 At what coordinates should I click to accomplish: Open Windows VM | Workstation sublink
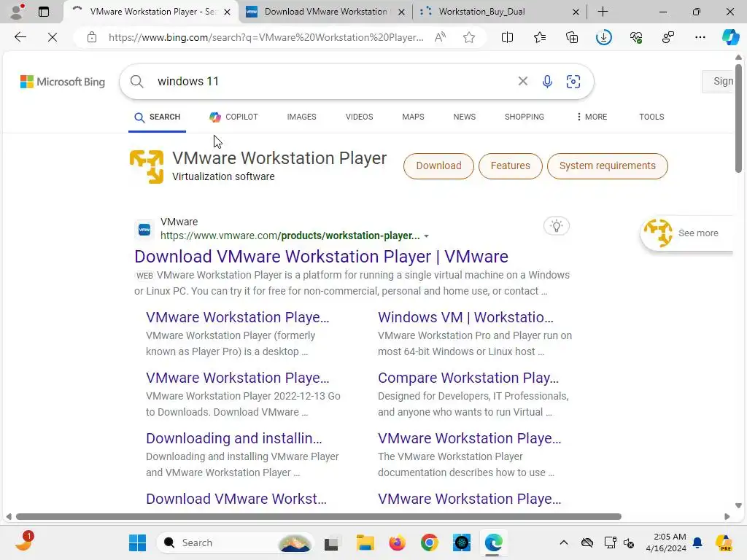click(465, 317)
